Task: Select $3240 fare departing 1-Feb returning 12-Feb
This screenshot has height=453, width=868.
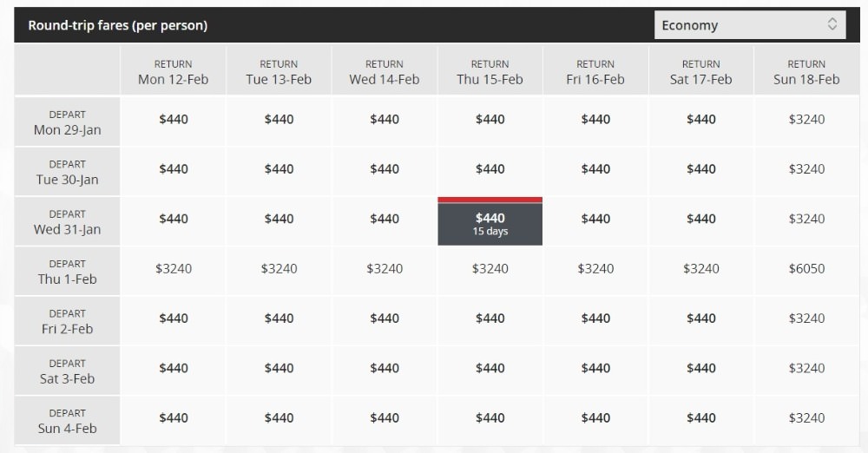Action: (174, 269)
